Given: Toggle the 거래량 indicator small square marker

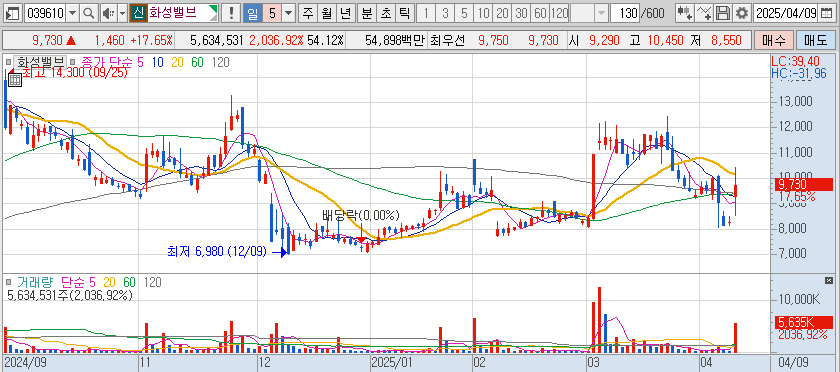Looking at the screenshot, I should coord(8,281).
